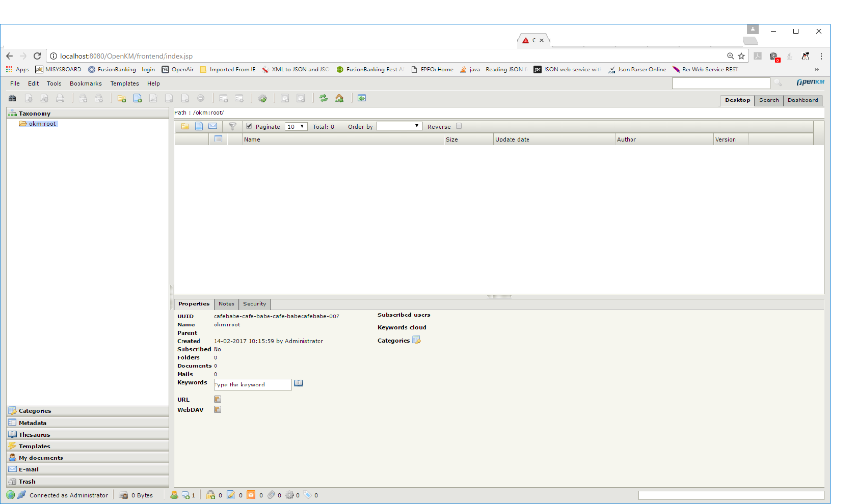Viewport: 855px width, 504px height.
Task: Uncheck the Paginate option
Action: (x=249, y=126)
